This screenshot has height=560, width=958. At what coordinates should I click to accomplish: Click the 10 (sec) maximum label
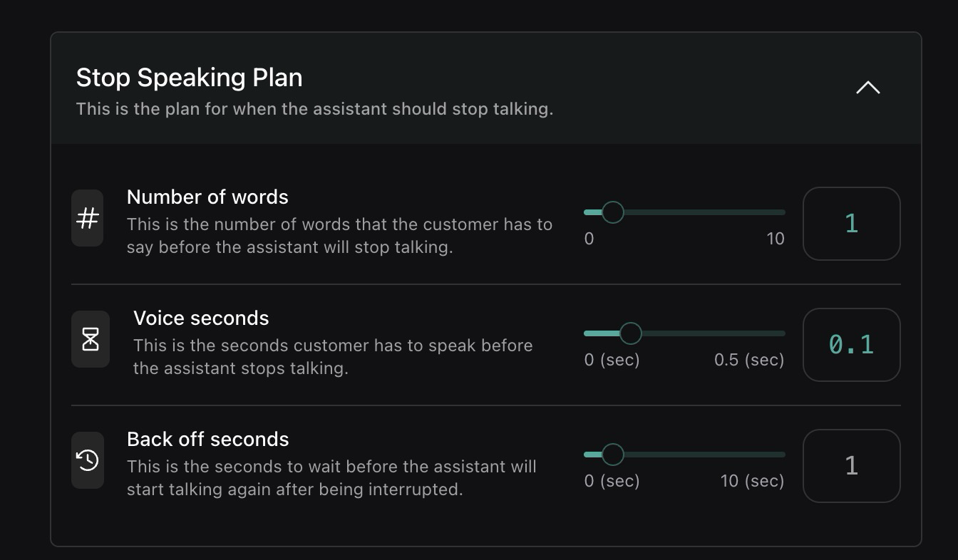coord(752,481)
